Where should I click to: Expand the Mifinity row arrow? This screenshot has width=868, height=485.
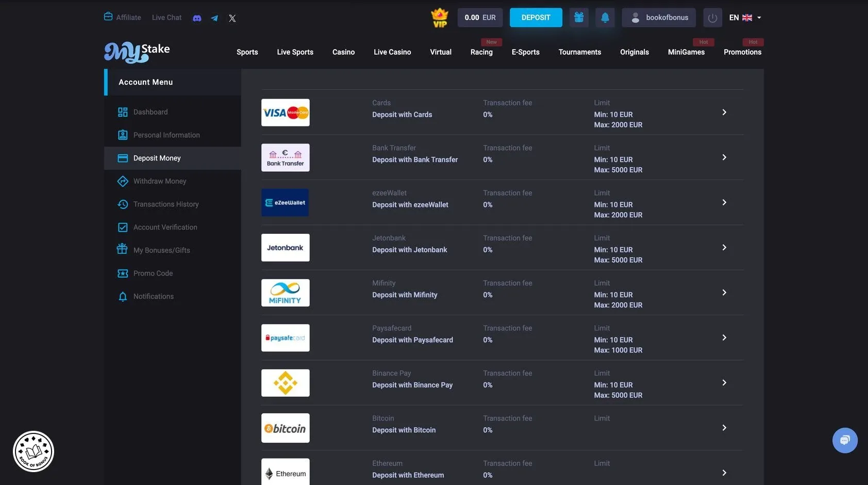point(724,293)
